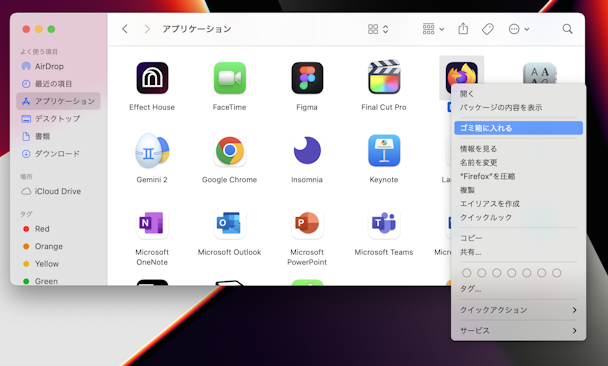Open AirDrop in the sidebar

tap(58, 66)
